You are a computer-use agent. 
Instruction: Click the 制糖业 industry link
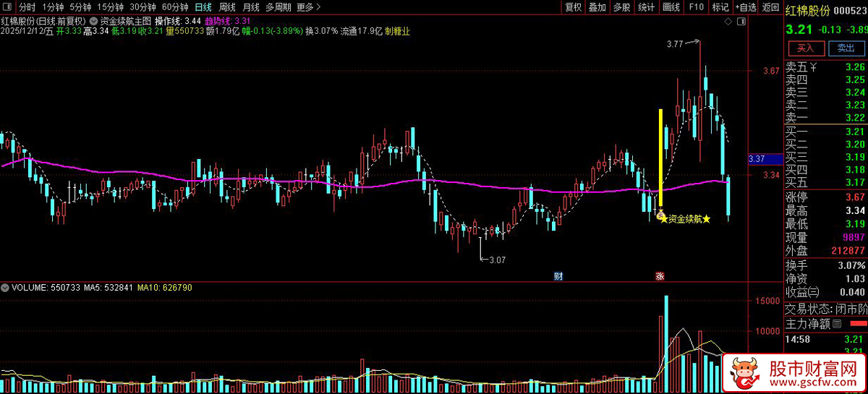pyautogui.click(x=397, y=31)
